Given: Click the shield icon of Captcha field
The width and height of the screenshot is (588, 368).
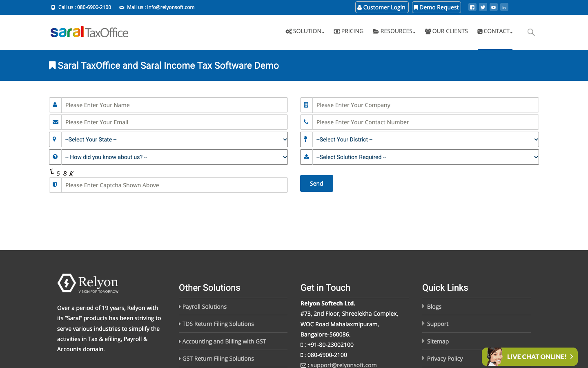Looking at the screenshot, I should tap(55, 185).
